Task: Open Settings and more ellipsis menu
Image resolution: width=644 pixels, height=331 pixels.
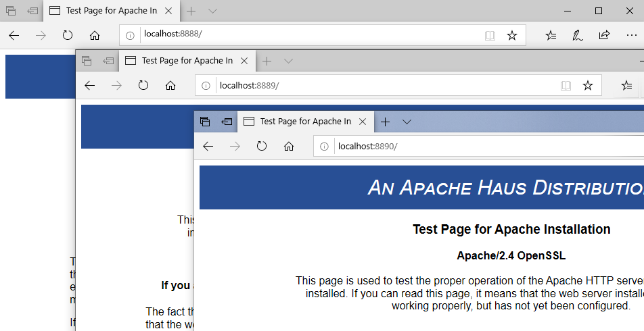Action: pyautogui.click(x=632, y=36)
